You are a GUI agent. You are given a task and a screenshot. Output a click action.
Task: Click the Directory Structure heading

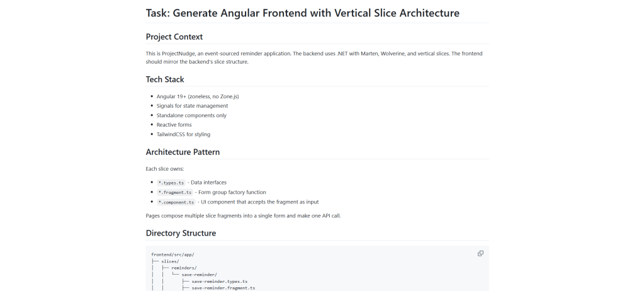(x=181, y=233)
